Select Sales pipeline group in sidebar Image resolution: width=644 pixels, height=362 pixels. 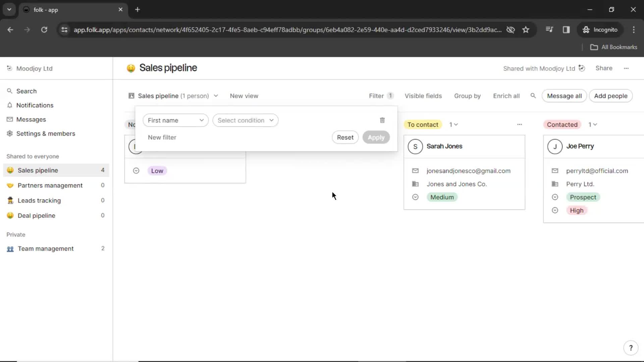(56, 170)
